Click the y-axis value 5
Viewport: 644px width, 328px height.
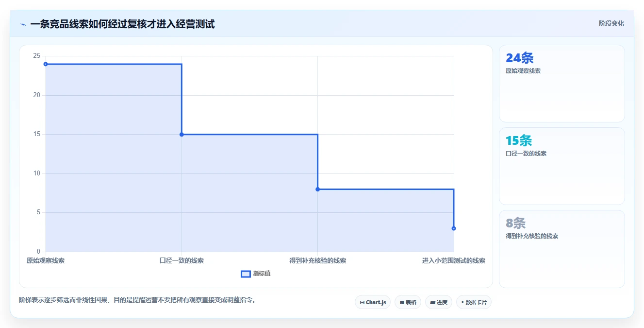(x=39, y=212)
